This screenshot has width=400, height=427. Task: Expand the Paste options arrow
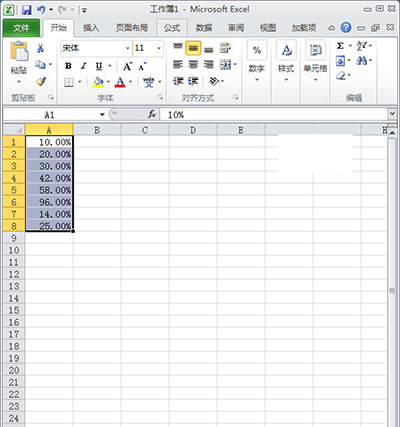[x=19, y=81]
